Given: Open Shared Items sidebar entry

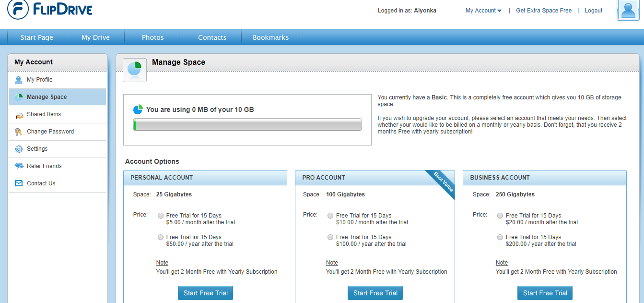Looking at the screenshot, I should [x=58, y=114].
